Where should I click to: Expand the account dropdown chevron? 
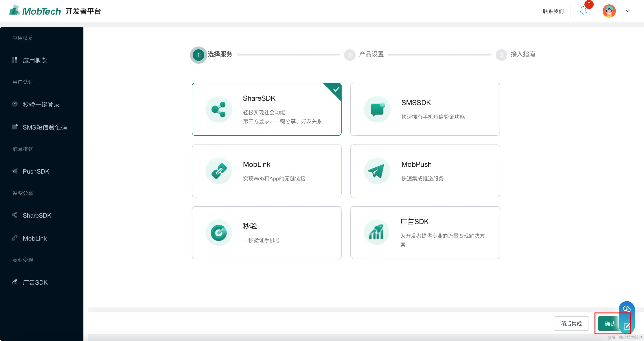coord(627,11)
